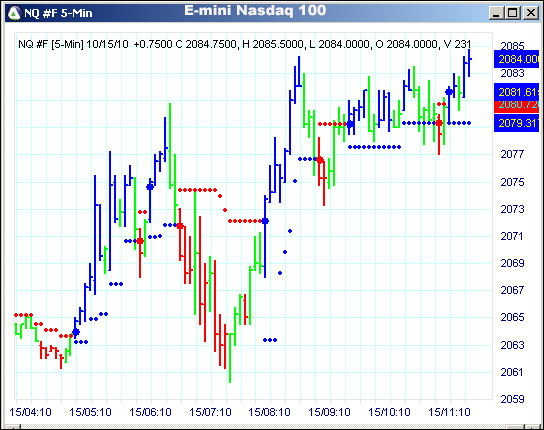This screenshot has width=544, height=430.
Task: Click the 2075 price axis label
Action: click(x=512, y=182)
